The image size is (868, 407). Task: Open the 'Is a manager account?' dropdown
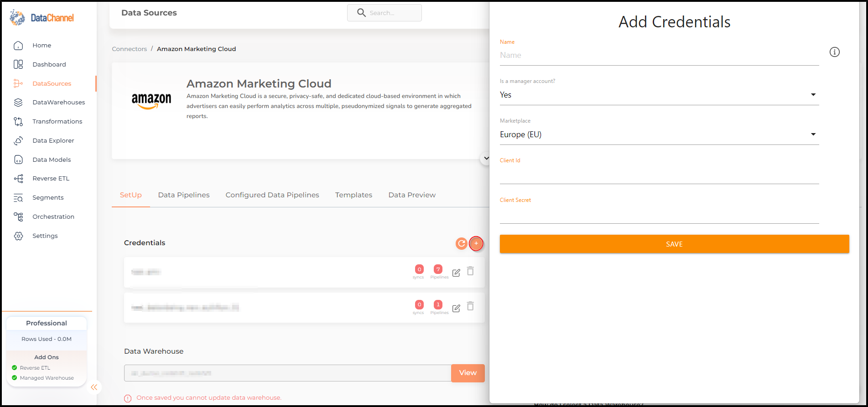(659, 95)
